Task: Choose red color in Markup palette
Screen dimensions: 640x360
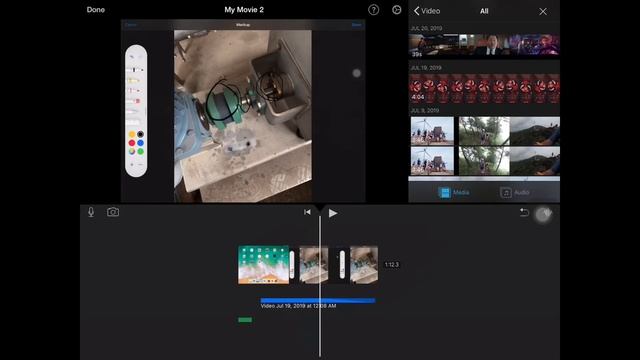Action: tap(132, 143)
